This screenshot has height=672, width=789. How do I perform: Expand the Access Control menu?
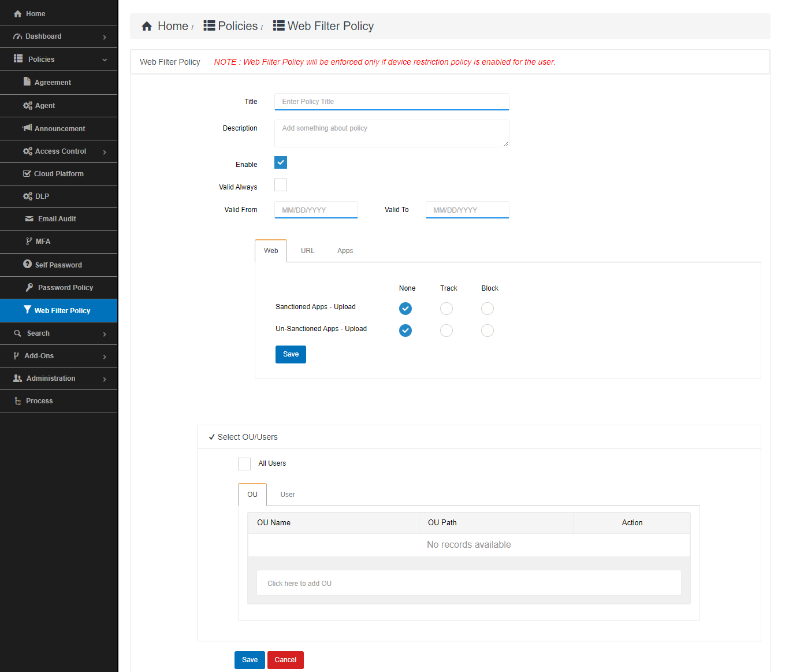[x=60, y=151]
